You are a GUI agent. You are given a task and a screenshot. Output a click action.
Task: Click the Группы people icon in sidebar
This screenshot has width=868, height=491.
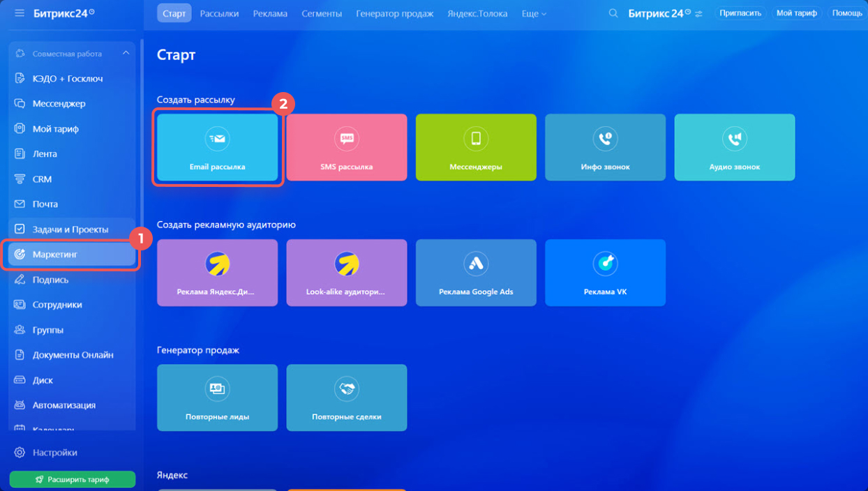[x=20, y=330]
